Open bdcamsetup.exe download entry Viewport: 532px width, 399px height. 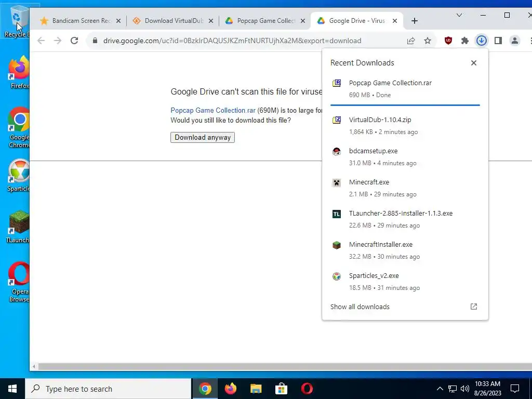(405, 157)
